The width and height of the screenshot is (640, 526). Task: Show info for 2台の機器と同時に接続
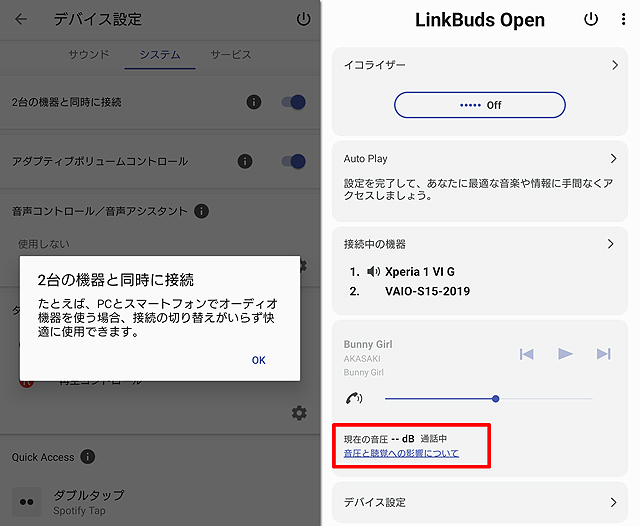[254, 102]
